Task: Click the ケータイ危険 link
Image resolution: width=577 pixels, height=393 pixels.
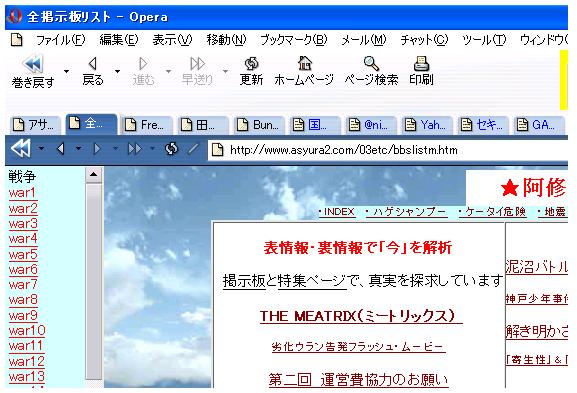Action: tap(492, 212)
